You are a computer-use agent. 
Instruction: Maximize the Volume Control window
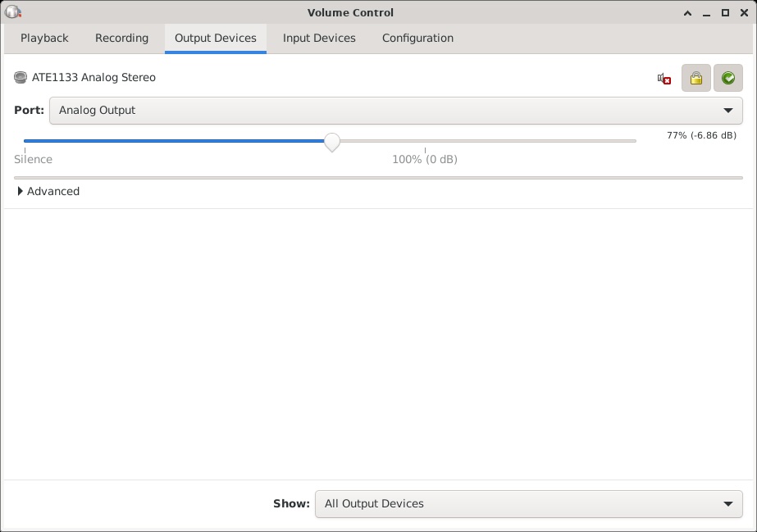(725, 13)
